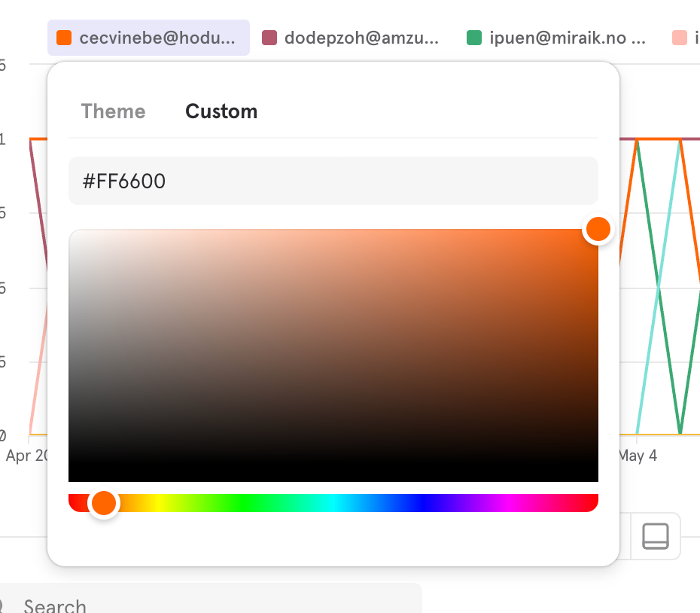The image size is (700, 613).
Task: Click the #FF6600 hex color field
Action: coord(333,181)
